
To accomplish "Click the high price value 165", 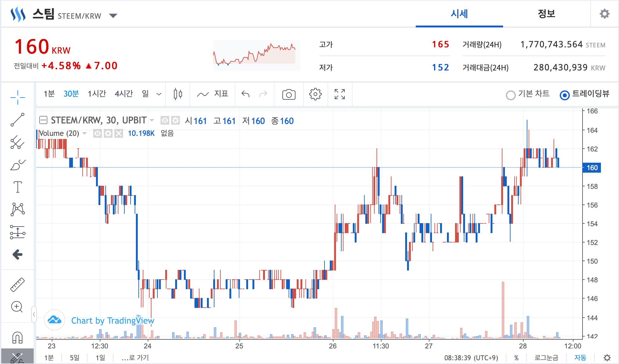I will click(x=440, y=45).
